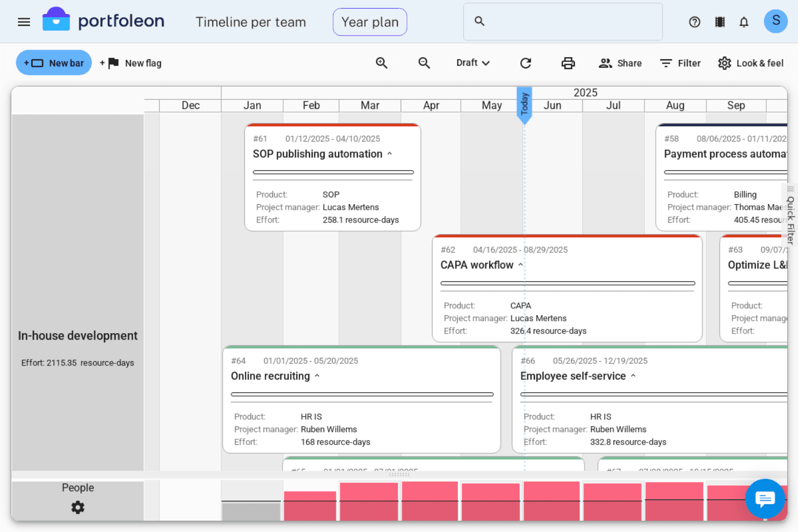Open the hamburger main menu

(x=24, y=22)
